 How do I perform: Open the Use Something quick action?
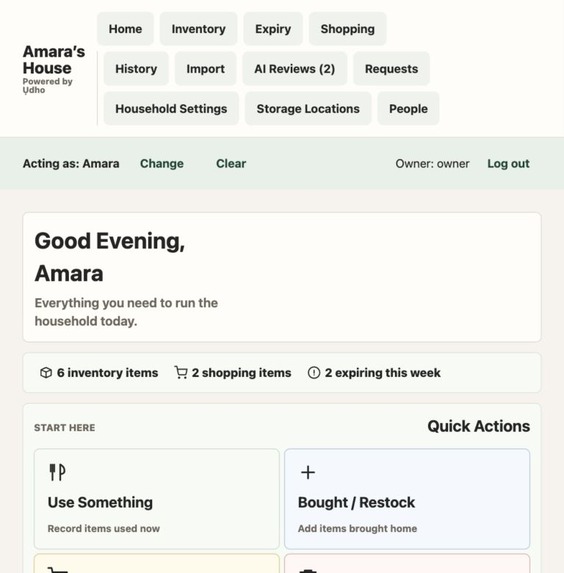[x=157, y=499]
